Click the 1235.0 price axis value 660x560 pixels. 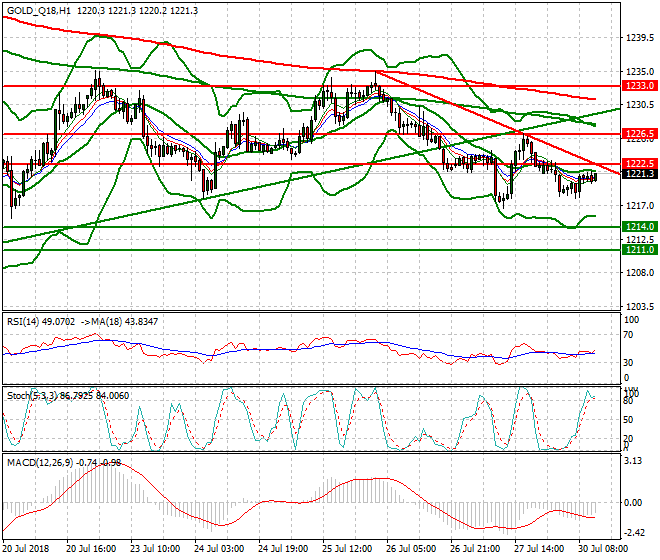tap(640, 71)
